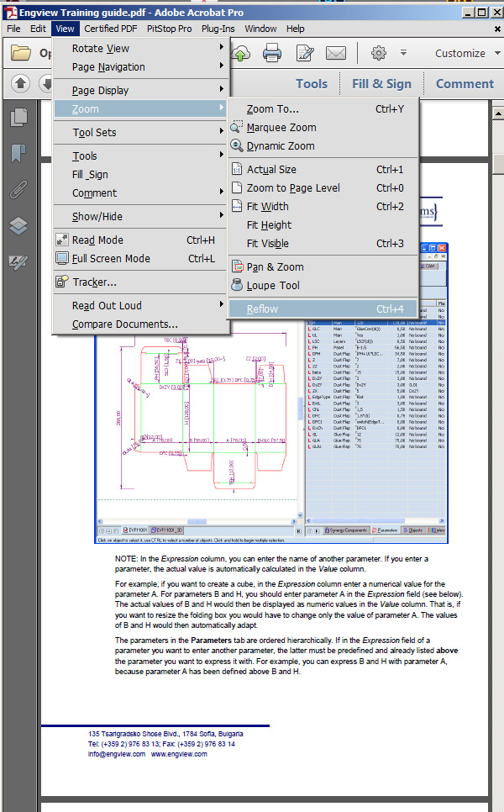Image resolution: width=504 pixels, height=812 pixels.
Task: Enter Full Screen Mode
Action: (139, 259)
